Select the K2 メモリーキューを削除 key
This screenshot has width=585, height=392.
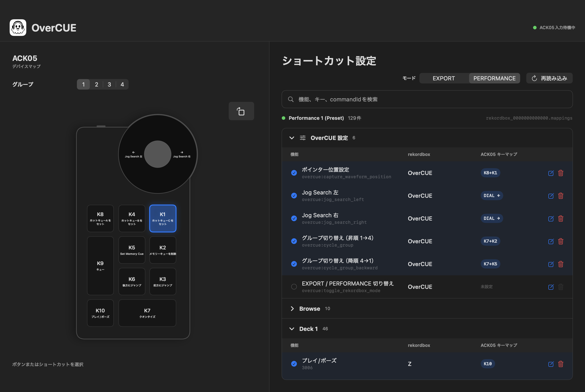point(163,250)
